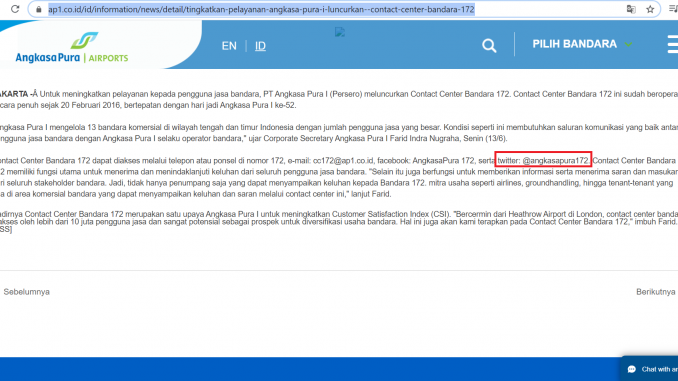Switch site language to ID
The height and width of the screenshot is (381, 678).
(260, 46)
